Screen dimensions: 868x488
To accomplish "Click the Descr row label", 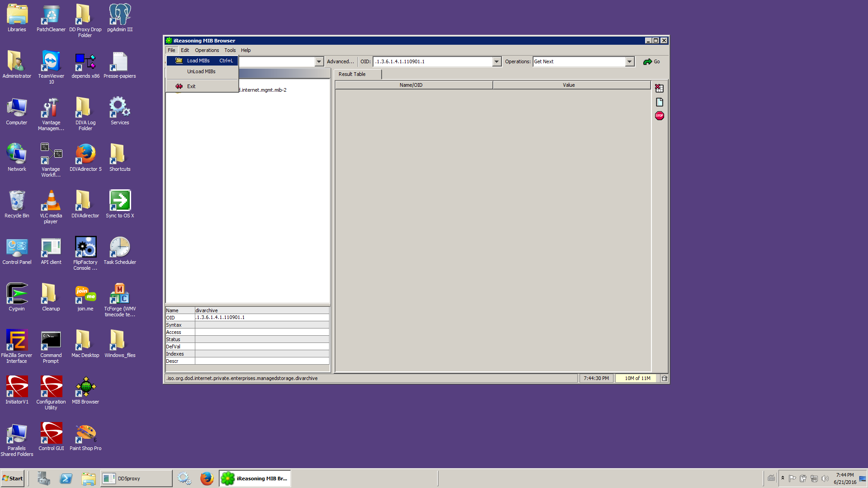I will 180,361.
